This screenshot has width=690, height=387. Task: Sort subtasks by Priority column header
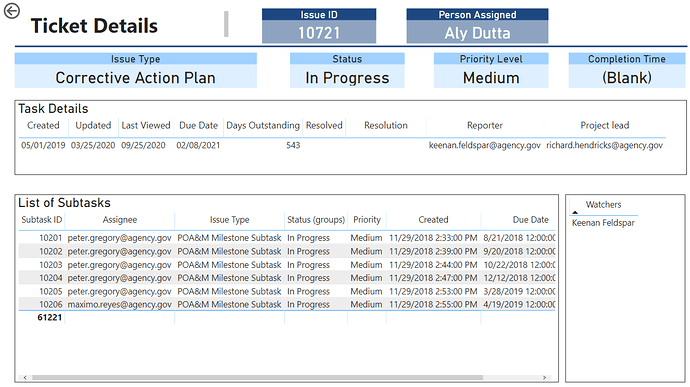(367, 220)
